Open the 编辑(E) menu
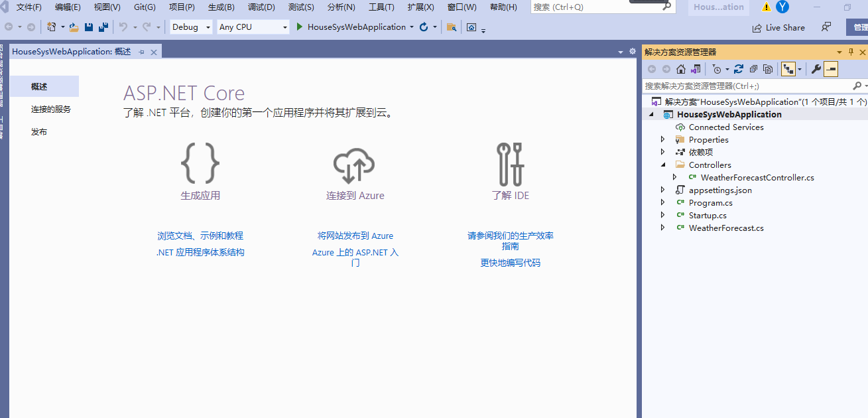 [x=68, y=7]
